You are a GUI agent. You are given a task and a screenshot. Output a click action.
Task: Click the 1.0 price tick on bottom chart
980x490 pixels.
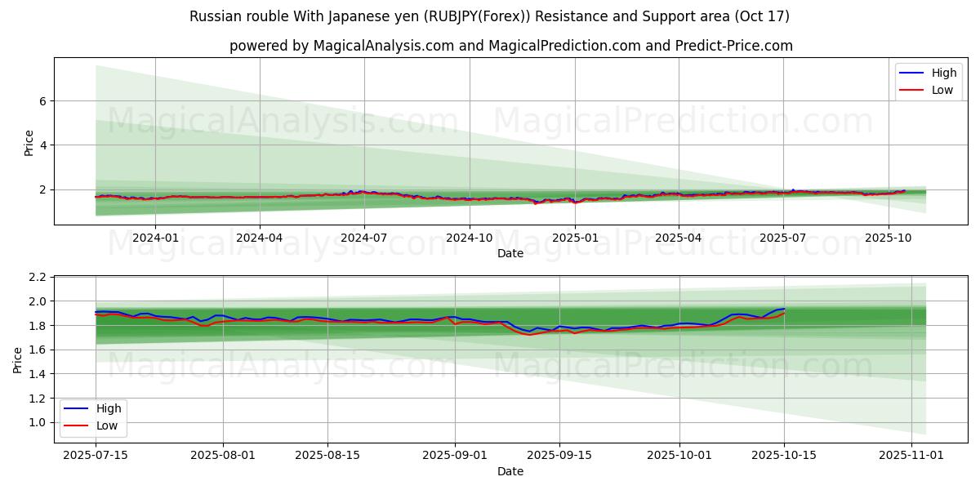pyautogui.click(x=35, y=422)
